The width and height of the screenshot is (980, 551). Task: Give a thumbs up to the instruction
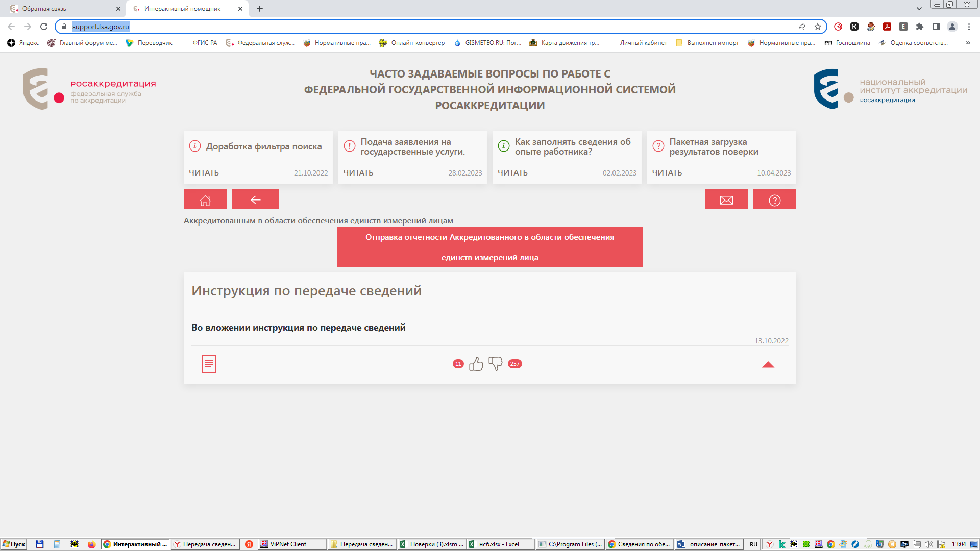[x=476, y=364]
